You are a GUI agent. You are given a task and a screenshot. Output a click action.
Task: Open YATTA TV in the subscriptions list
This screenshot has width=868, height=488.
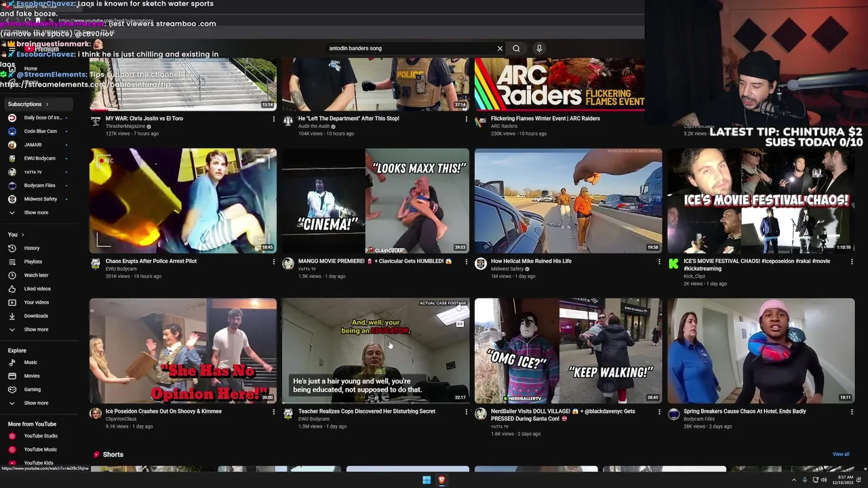[33, 172]
